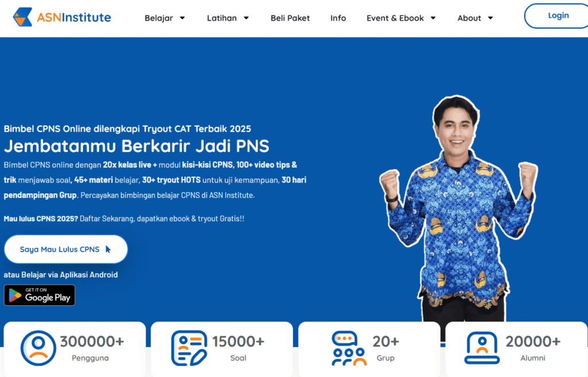Click Saya Mau Lulus CPNS button
The height and width of the screenshot is (377, 588).
[x=65, y=249]
